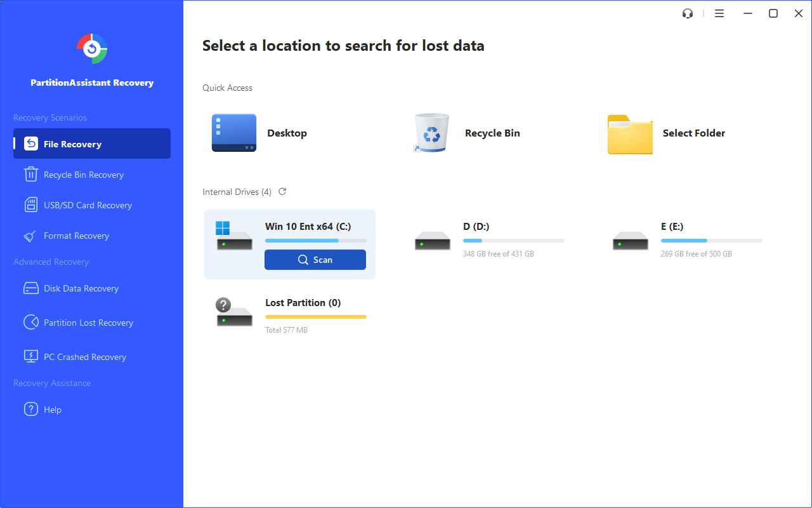Open USB/SD Card Recovery scenario
812x508 pixels.
click(x=92, y=205)
